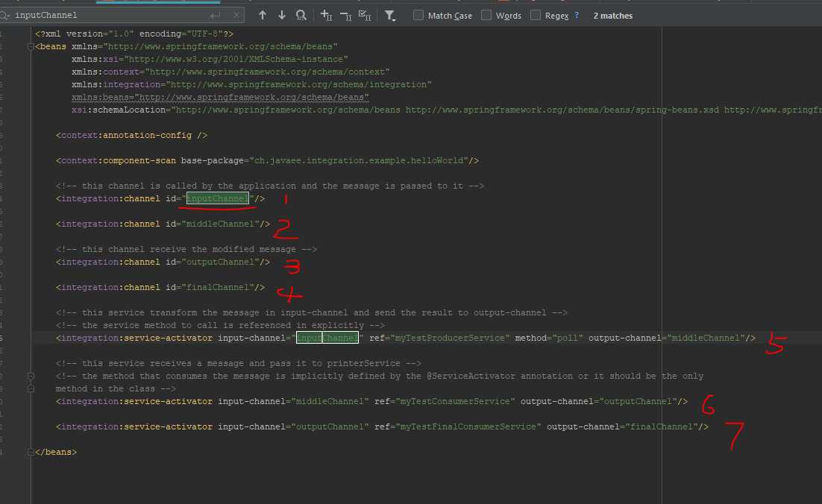
Task: Unselect occurrence icon in find bar
Action: (345, 16)
